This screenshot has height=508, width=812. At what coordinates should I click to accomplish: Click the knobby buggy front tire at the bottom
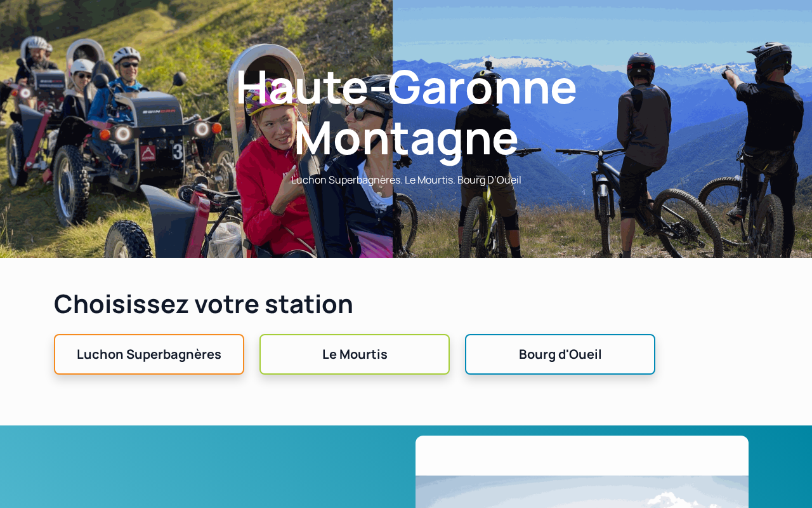pyautogui.click(x=129, y=240)
